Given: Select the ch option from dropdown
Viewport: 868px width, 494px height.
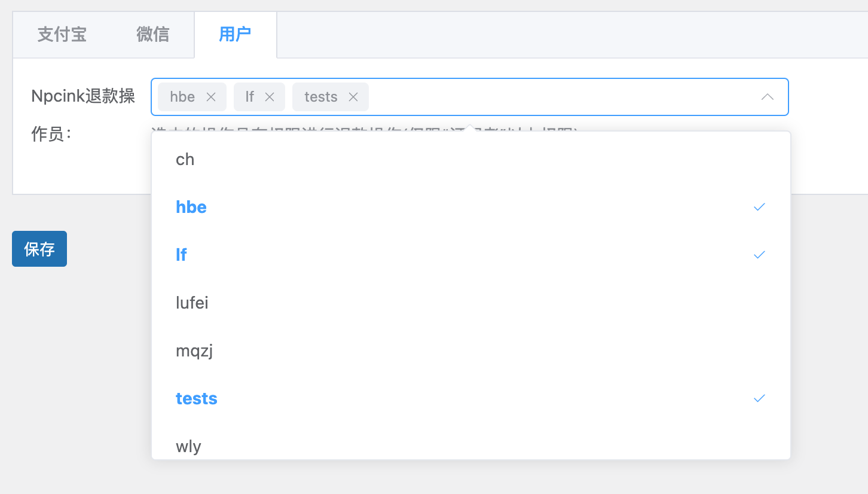Looking at the screenshot, I should pos(185,159).
